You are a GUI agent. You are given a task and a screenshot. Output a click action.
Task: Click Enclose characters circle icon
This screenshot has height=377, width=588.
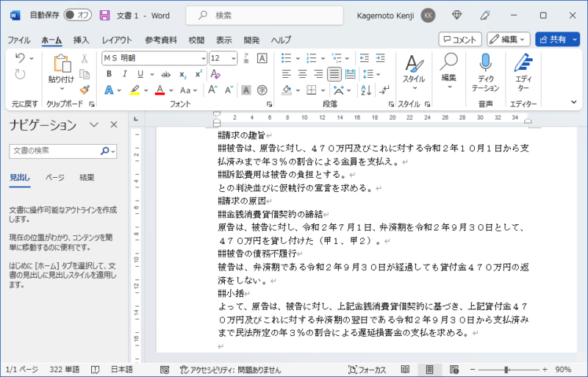[x=262, y=90]
